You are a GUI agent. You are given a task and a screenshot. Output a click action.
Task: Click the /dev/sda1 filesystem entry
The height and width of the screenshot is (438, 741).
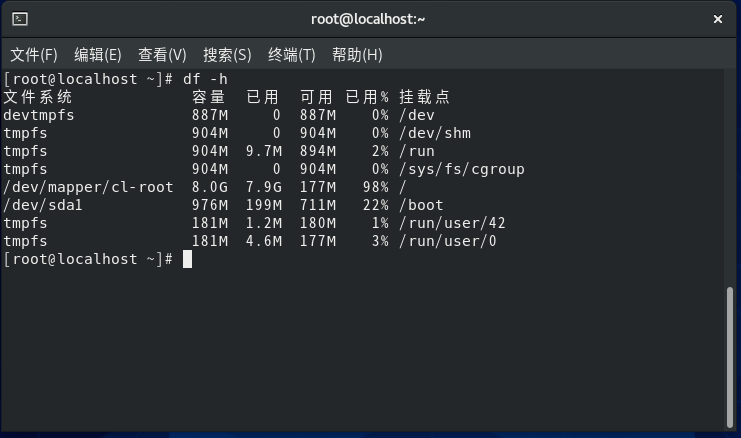coord(43,205)
